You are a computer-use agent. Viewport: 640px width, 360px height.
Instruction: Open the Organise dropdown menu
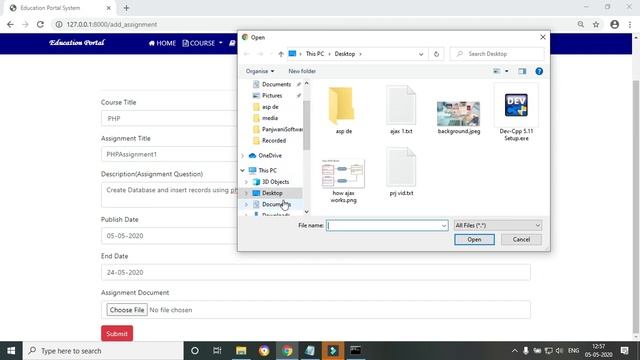[x=260, y=71]
